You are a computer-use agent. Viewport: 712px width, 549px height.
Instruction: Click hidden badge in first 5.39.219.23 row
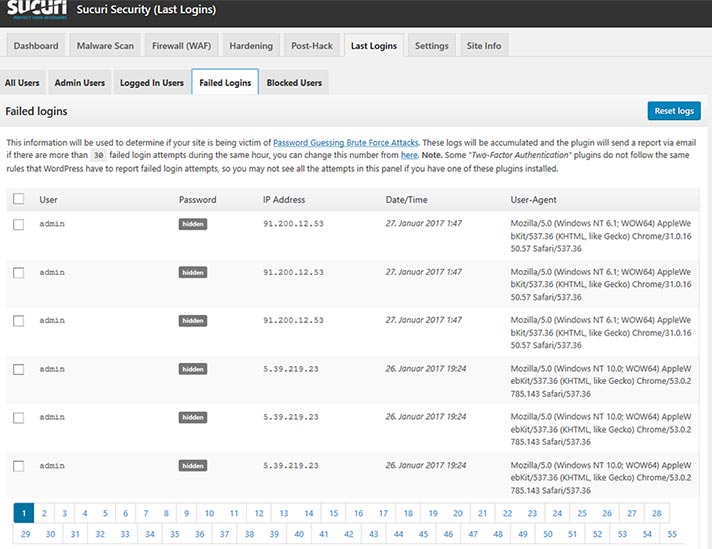tap(193, 369)
